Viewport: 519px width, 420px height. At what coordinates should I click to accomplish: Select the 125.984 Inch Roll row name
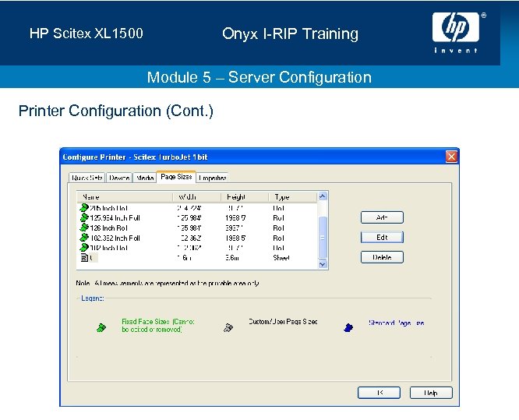coord(115,218)
